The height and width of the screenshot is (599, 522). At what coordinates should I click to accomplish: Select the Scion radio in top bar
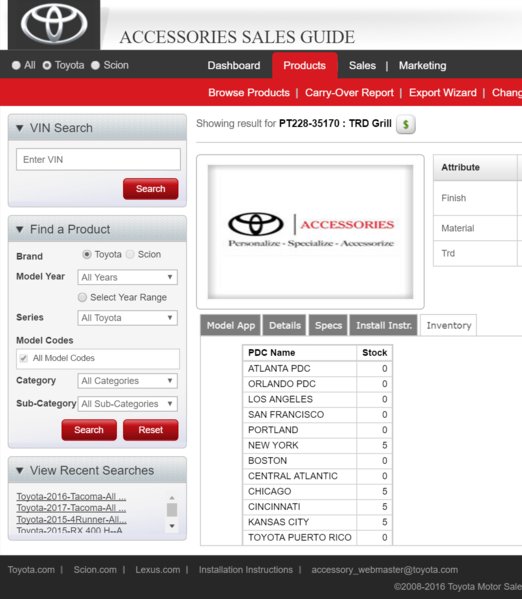click(95, 65)
